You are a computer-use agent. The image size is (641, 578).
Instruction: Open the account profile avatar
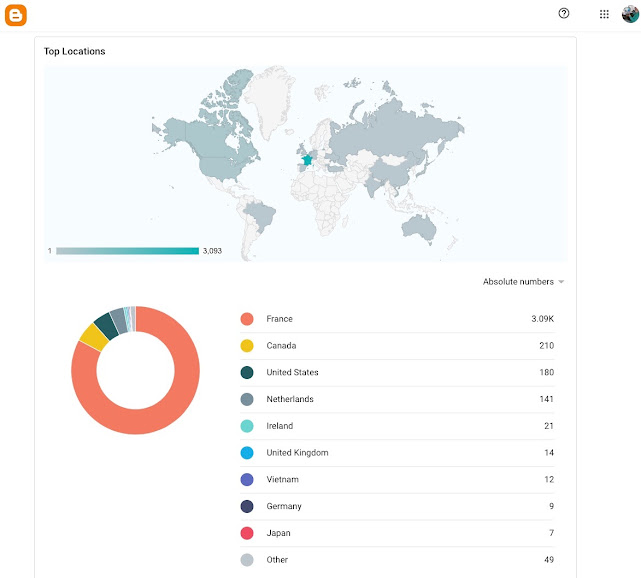click(630, 14)
